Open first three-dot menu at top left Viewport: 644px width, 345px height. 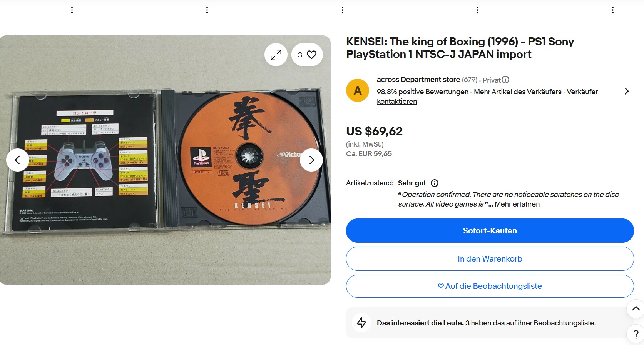[x=72, y=10]
